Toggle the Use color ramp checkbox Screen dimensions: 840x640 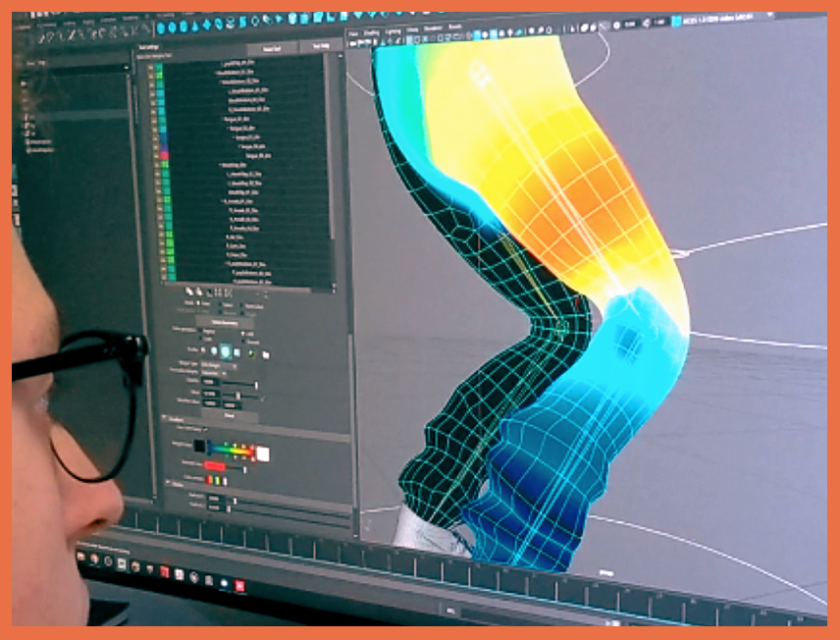(206, 430)
